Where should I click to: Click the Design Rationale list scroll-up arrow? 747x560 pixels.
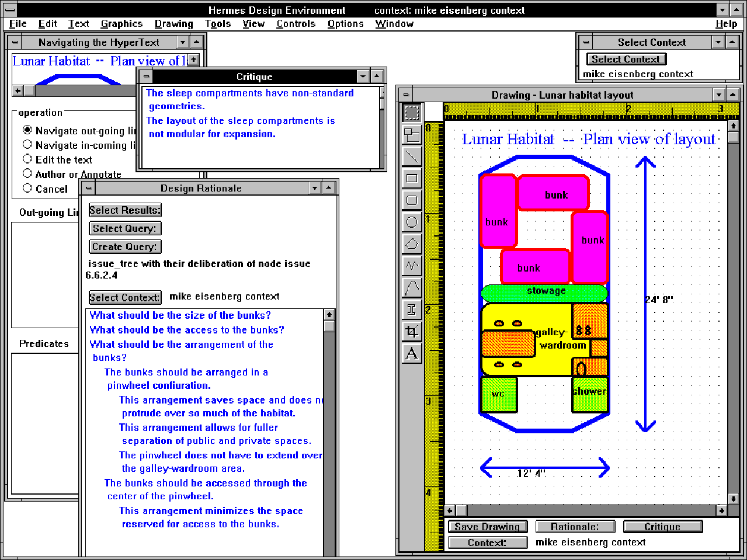click(x=329, y=314)
